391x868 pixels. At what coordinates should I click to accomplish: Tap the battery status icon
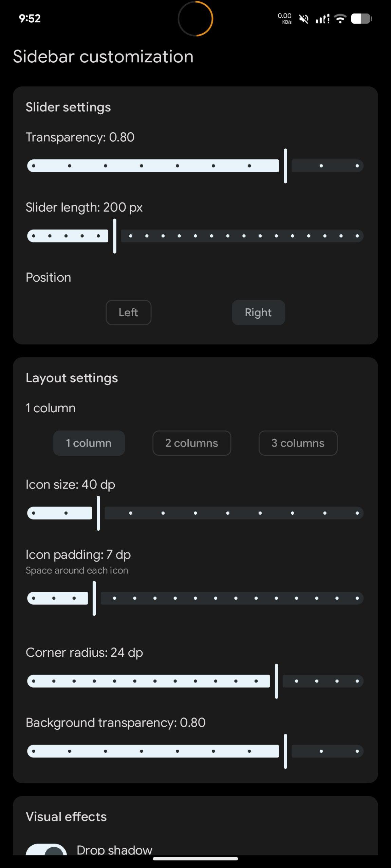(x=361, y=19)
